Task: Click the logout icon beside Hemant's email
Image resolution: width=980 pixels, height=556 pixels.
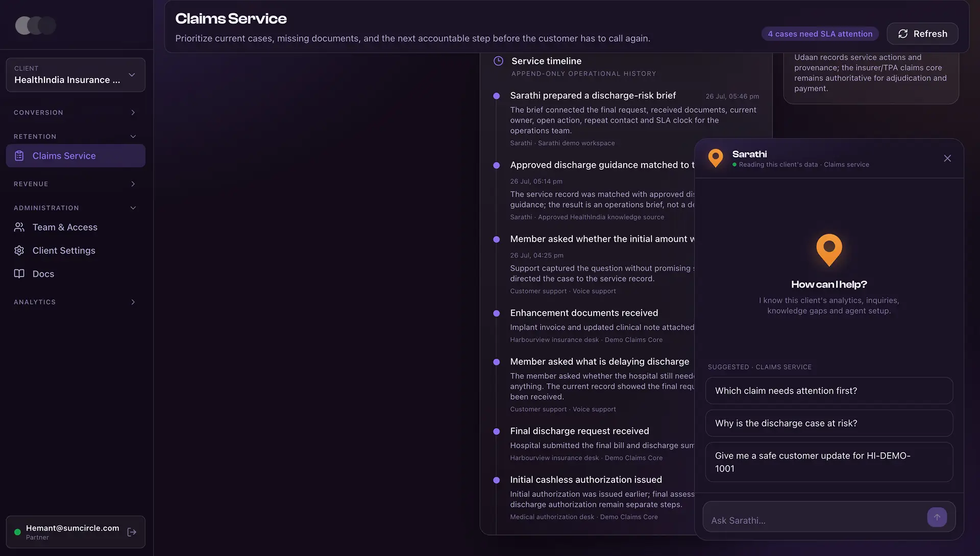Action: pyautogui.click(x=132, y=532)
